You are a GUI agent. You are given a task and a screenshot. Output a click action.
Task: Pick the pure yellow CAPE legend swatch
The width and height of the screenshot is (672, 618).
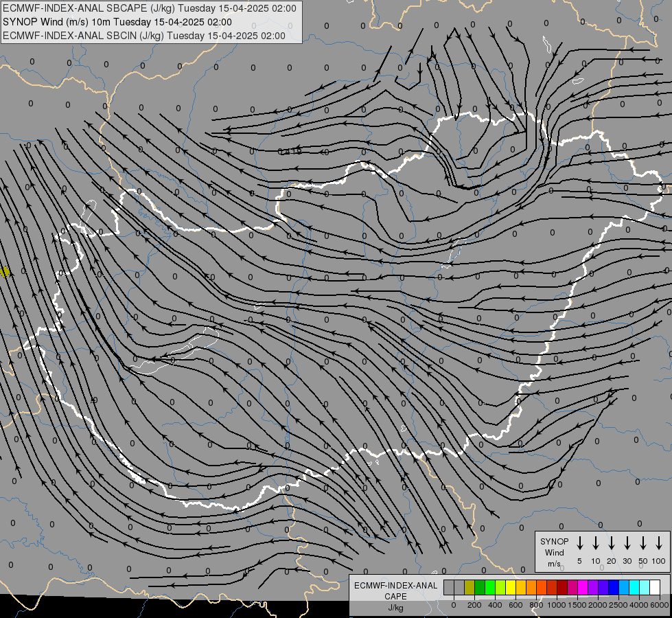511,587
